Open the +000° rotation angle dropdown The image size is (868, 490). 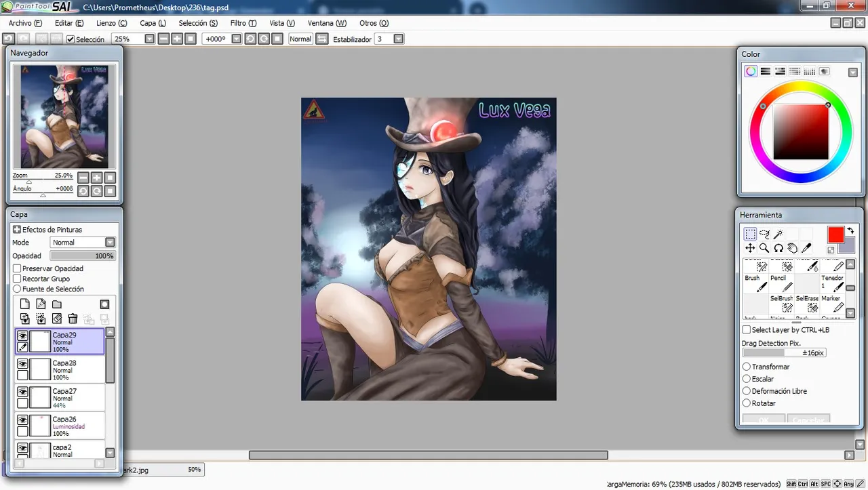(x=236, y=39)
